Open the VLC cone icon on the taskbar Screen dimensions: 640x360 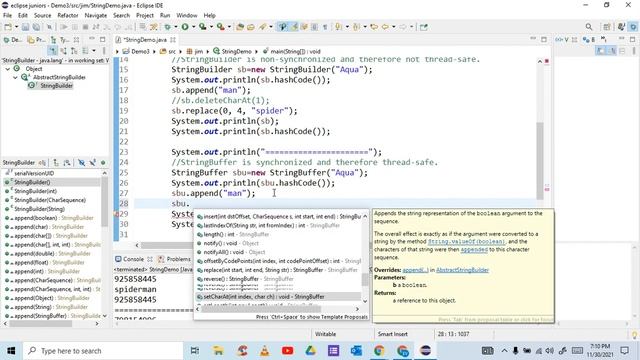point(264,351)
